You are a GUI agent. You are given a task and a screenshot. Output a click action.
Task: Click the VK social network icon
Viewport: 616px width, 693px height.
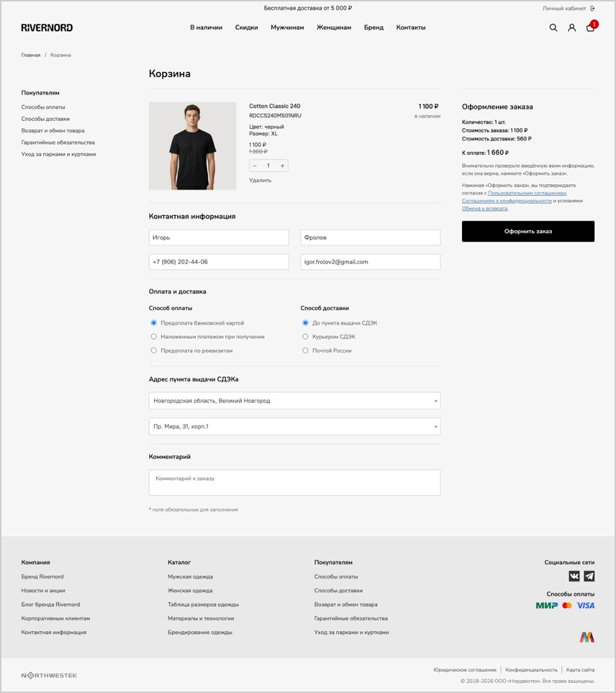pos(574,576)
